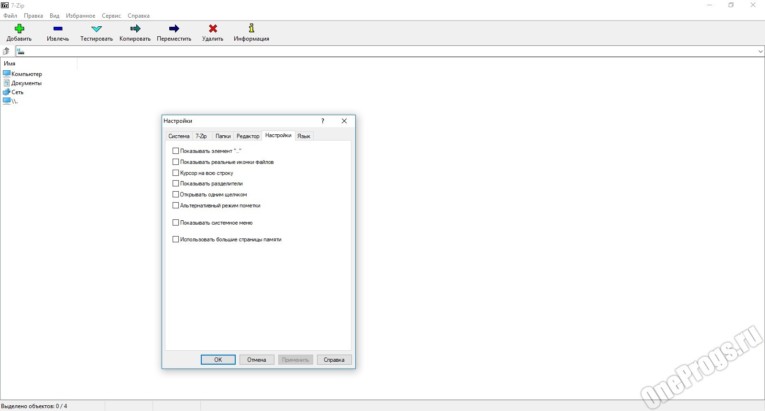This screenshot has width=765, height=411.
Task: Select the Компьютер item in the file list
Action: (x=22, y=74)
